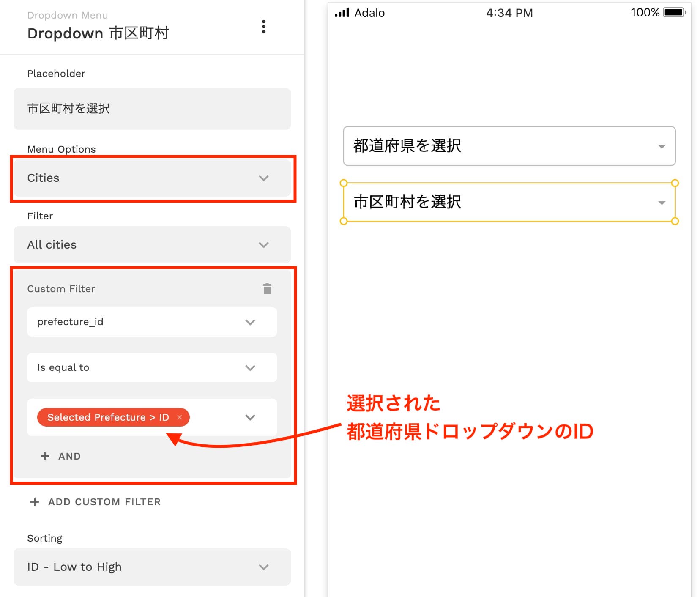700x597 pixels.
Task: Click the Dropdown Menu breadcrumb label
Action: tap(68, 15)
